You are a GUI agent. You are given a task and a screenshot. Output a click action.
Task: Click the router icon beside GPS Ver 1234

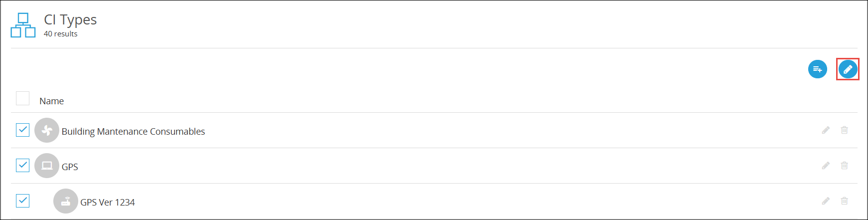pyautogui.click(x=66, y=201)
